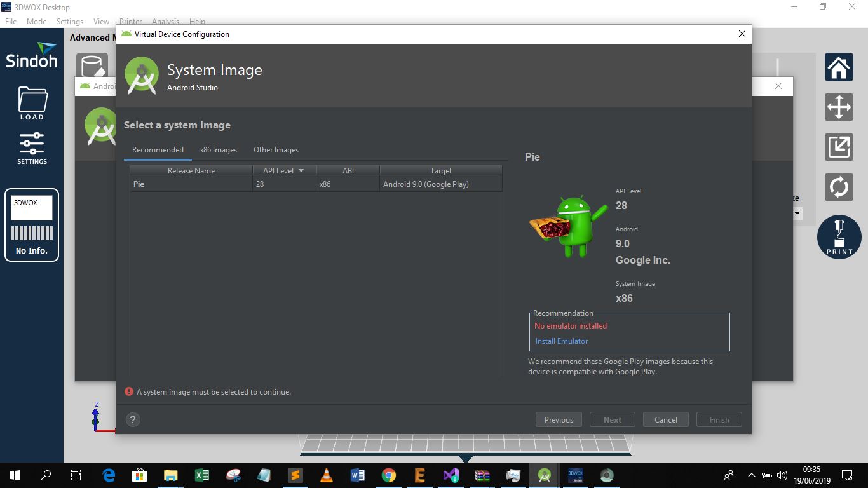Open the File menu in 3DWOX
The width and height of the screenshot is (868, 488).
(11, 22)
